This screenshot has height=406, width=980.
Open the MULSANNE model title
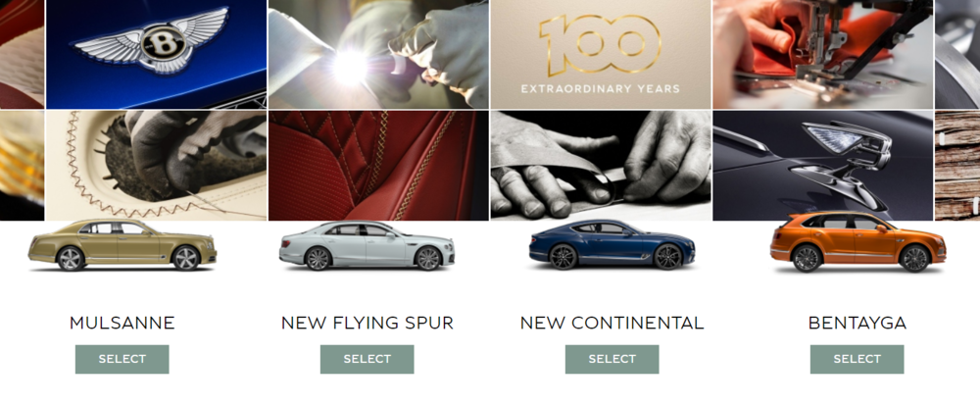coord(122,323)
